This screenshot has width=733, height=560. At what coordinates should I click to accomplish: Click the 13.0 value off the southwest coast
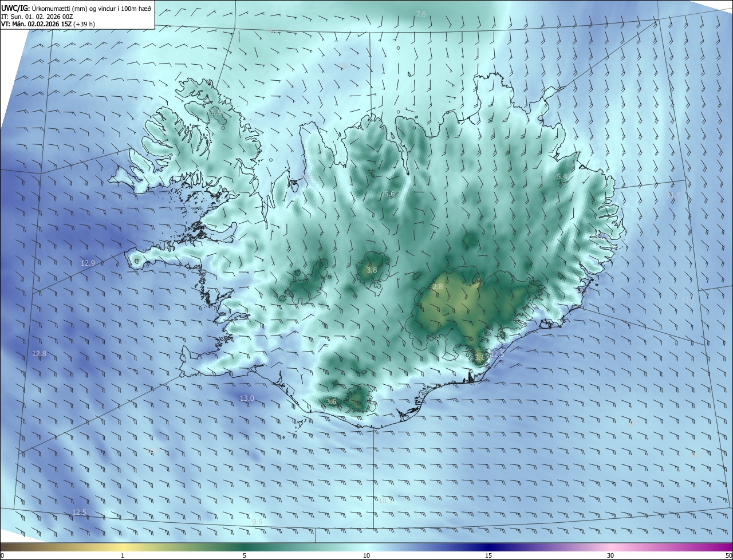click(x=247, y=398)
